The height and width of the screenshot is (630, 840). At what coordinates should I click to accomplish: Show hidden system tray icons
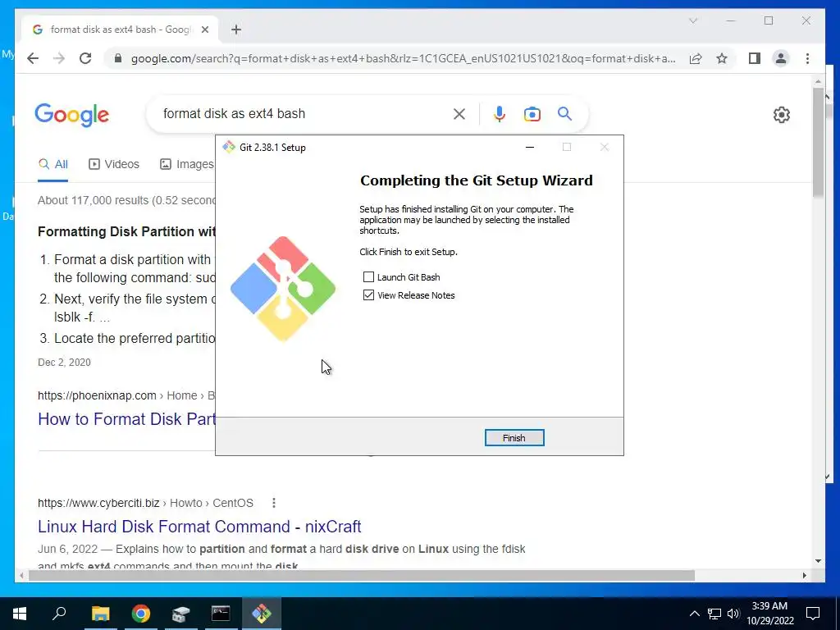click(694, 614)
